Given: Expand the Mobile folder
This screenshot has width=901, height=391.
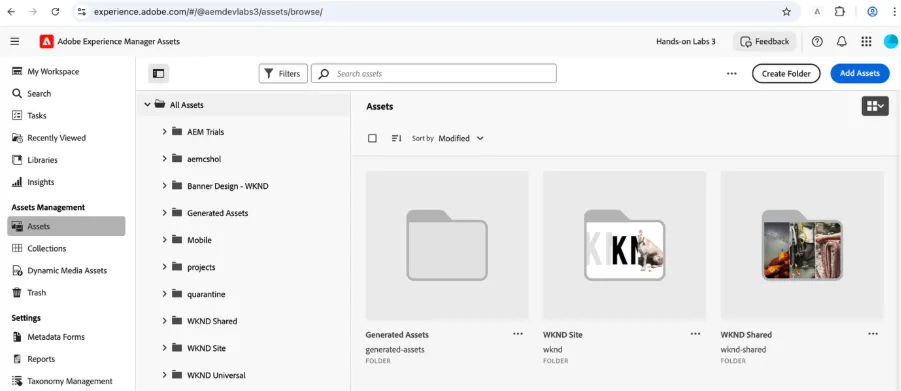Looking at the screenshot, I should coord(164,240).
